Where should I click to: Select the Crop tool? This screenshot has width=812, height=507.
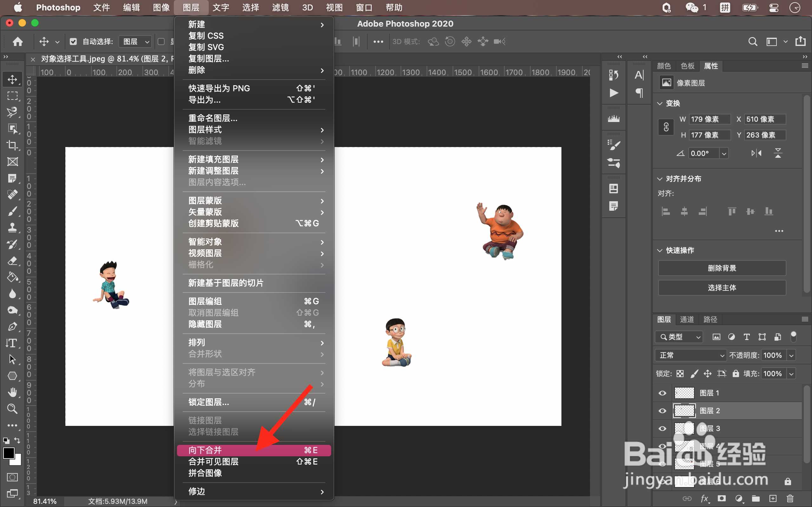tap(12, 145)
